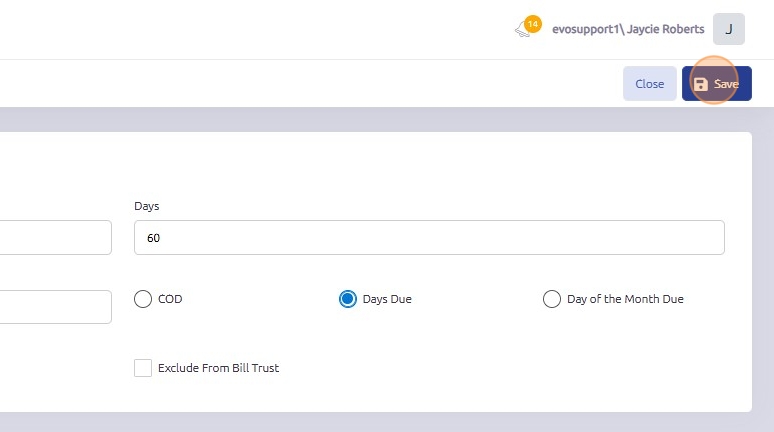This screenshot has height=432, width=774.
Task: Click the "Jaycie Roberts" name in header
Action: tap(665, 29)
